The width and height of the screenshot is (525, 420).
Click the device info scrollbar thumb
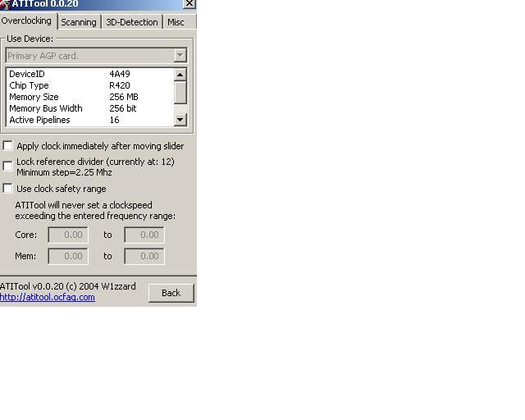(x=180, y=92)
